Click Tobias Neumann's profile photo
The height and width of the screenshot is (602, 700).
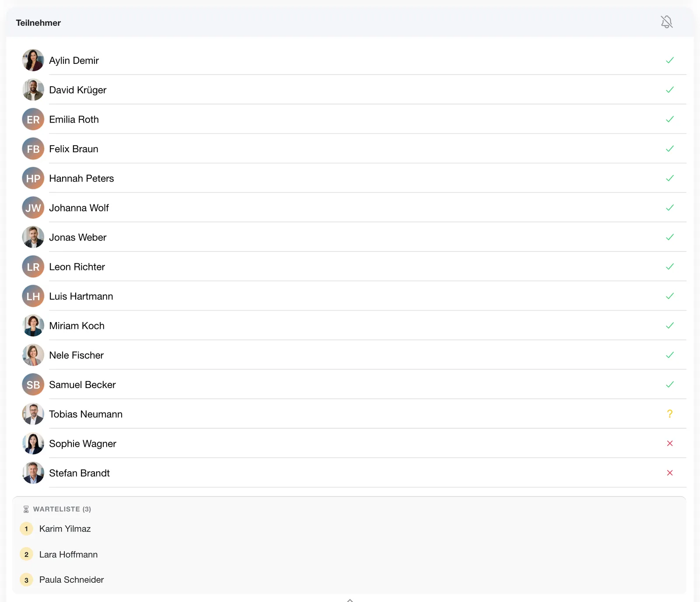[x=33, y=414]
